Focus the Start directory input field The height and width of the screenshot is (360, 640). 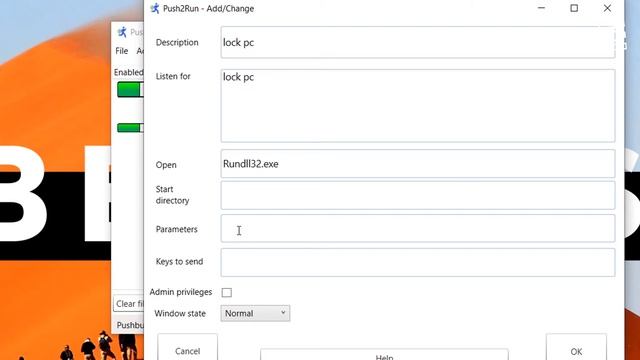click(x=418, y=196)
